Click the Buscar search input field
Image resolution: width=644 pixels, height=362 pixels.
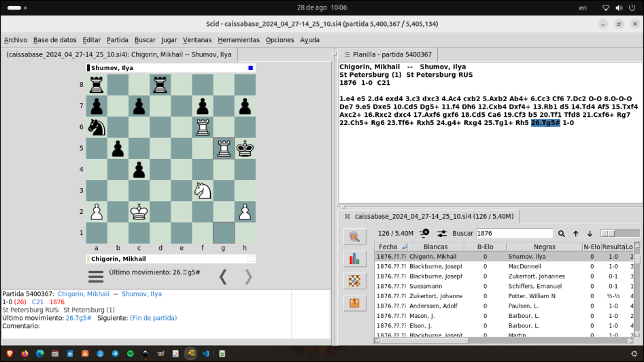515,233
